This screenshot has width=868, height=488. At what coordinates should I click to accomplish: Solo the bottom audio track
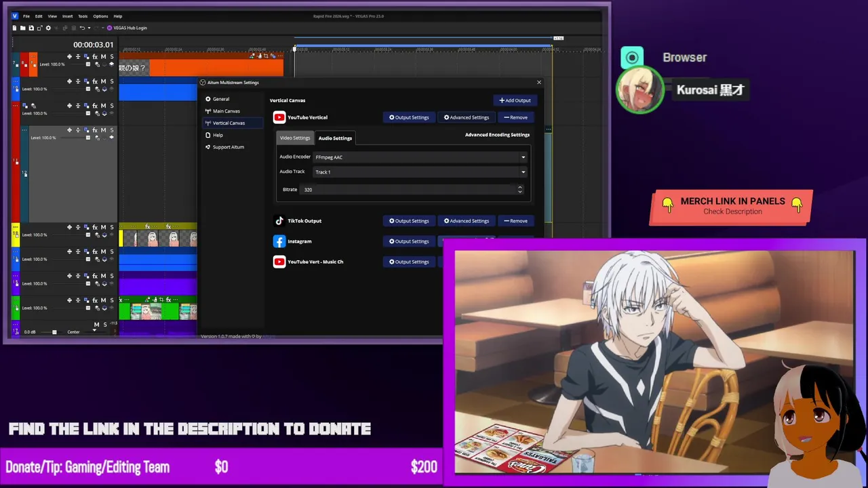(105, 325)
